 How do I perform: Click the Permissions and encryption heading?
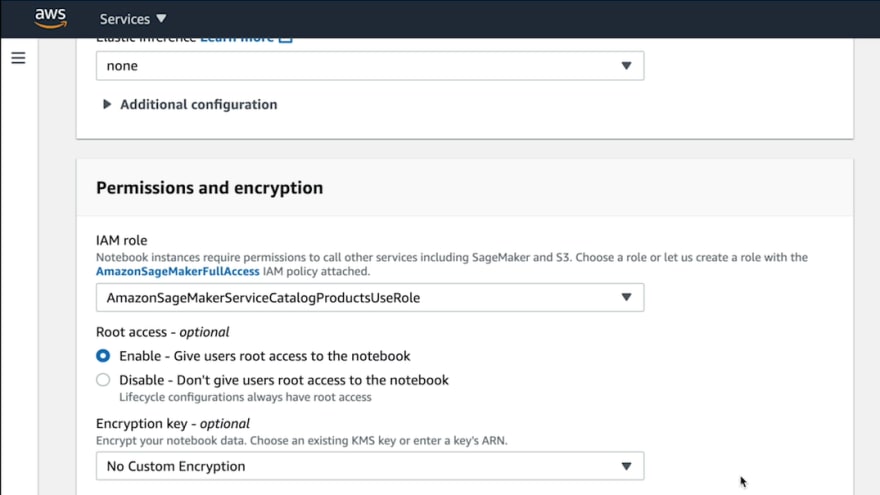tap(209, 187)
